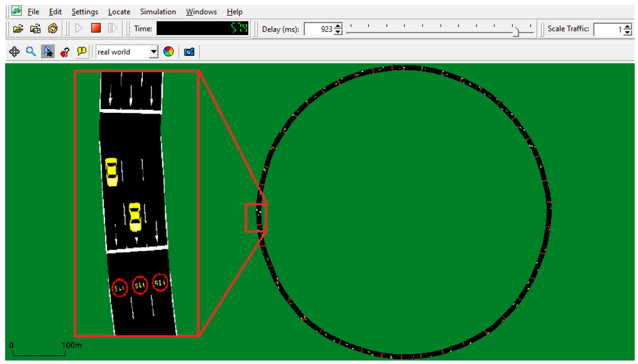Click the recenter view icon
The height and width of the screenshot is (364, 638).
[14, 52]
